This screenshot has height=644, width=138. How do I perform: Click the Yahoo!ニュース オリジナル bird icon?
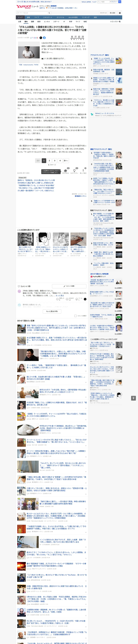pos(92,114)
